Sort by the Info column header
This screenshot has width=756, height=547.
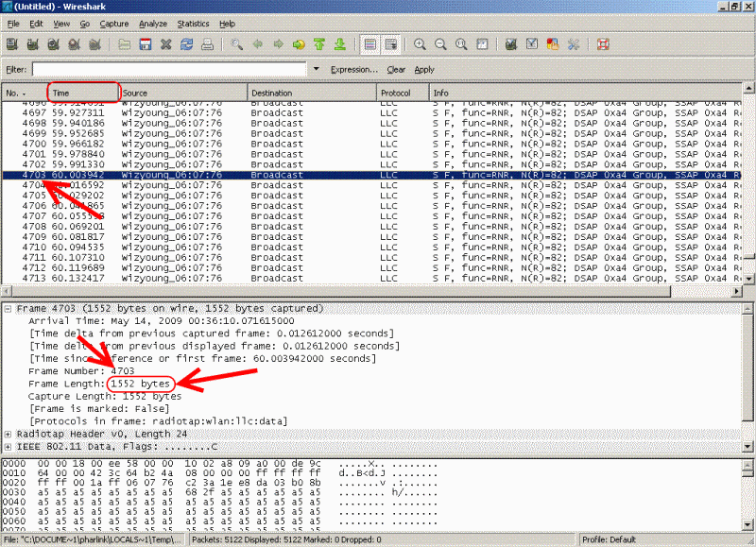[x=585, y=93]
